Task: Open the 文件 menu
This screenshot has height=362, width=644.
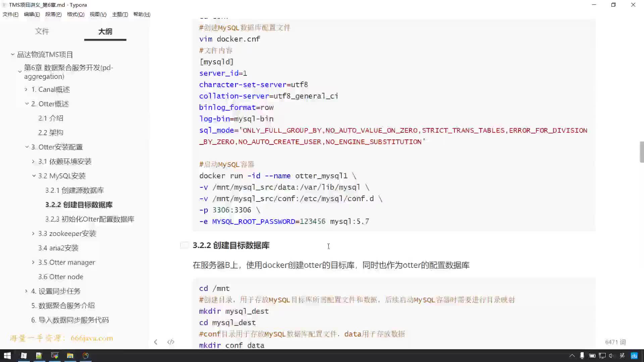Action: (x=10, y=14)
